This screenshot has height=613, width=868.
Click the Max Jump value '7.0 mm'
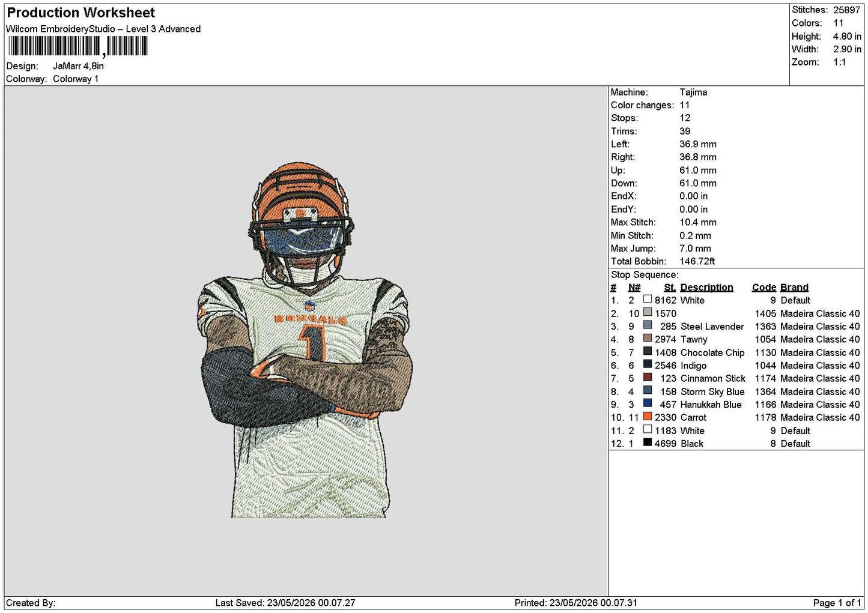696,249
